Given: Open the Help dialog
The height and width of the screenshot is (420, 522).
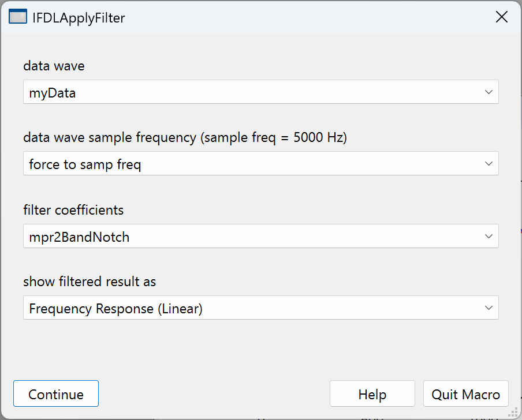Looking at the screenshot, I should coord(372,393).
